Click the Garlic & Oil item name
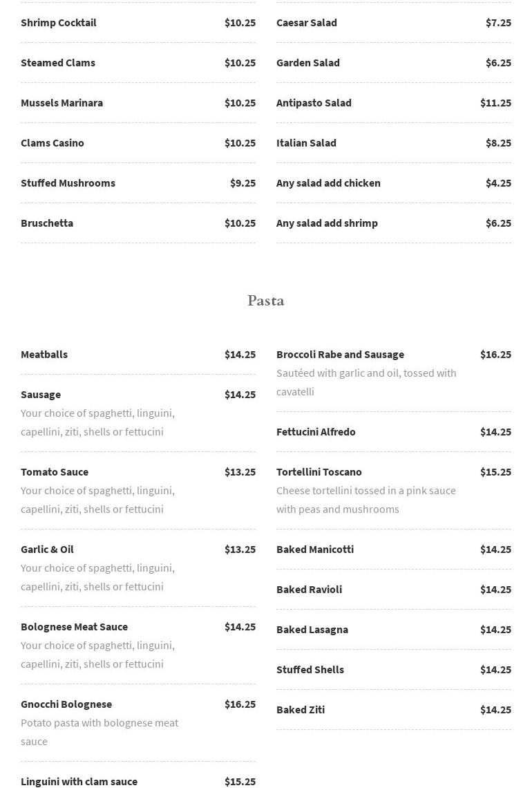The width and height of the screenshot is (532, 788). click(x=47, y=550)
